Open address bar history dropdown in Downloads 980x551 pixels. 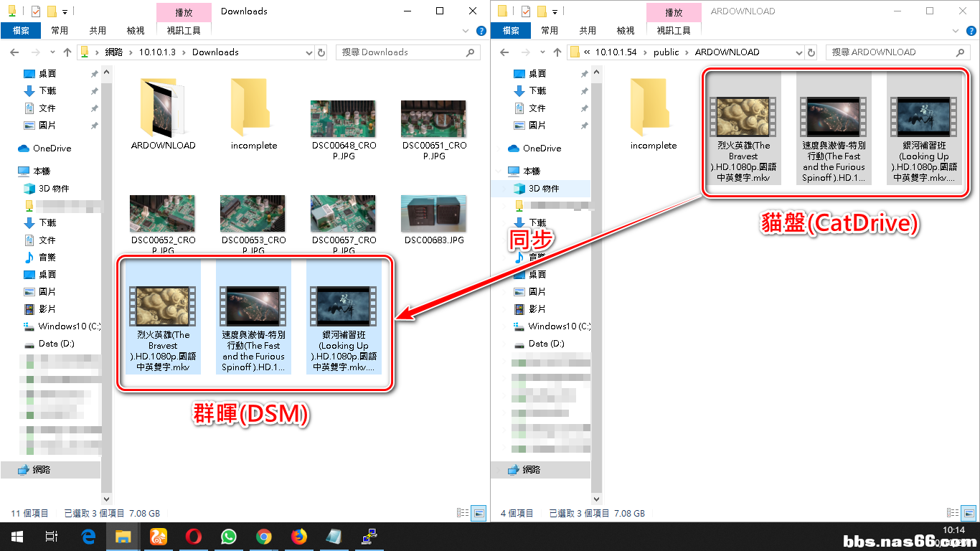310,52
